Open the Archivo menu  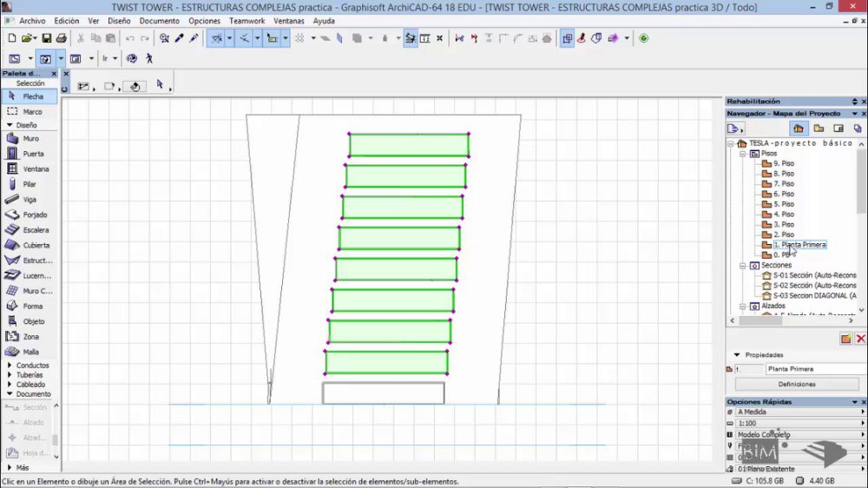click(x=32, y=21)
